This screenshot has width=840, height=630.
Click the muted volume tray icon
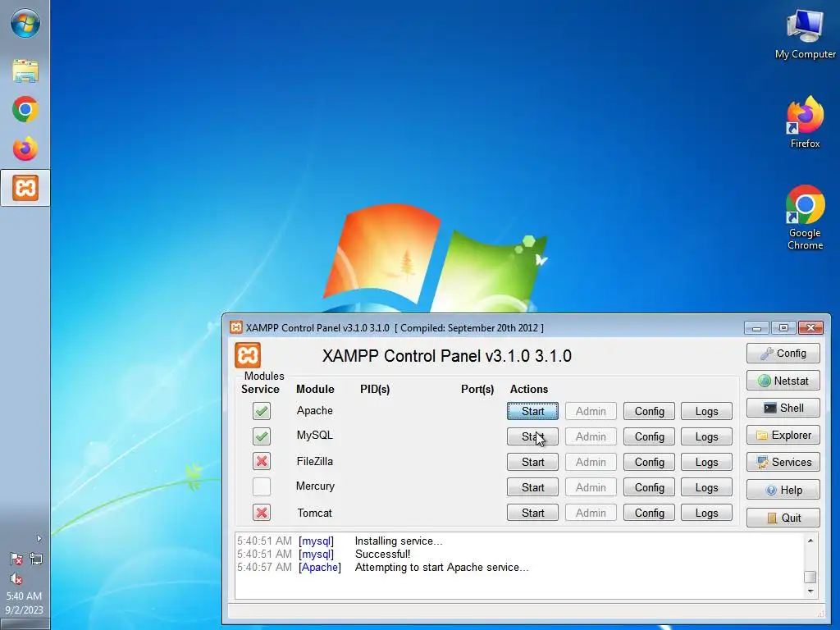(x=16, y=578)
